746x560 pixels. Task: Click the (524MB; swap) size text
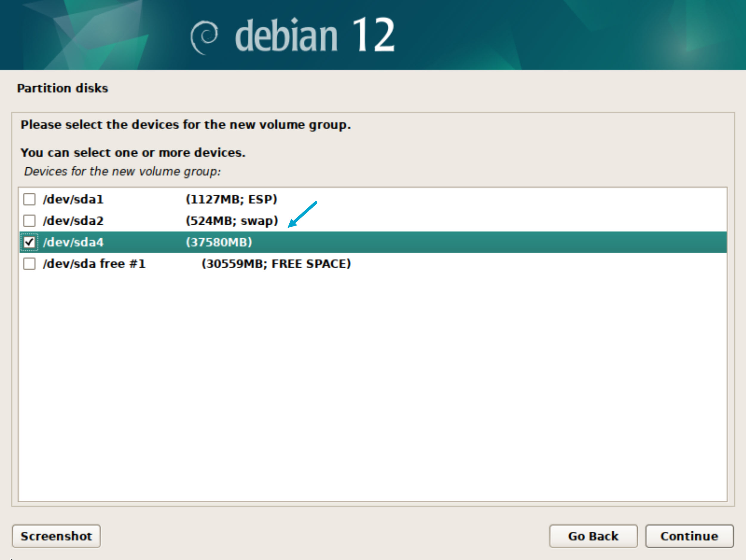[232, 220]
